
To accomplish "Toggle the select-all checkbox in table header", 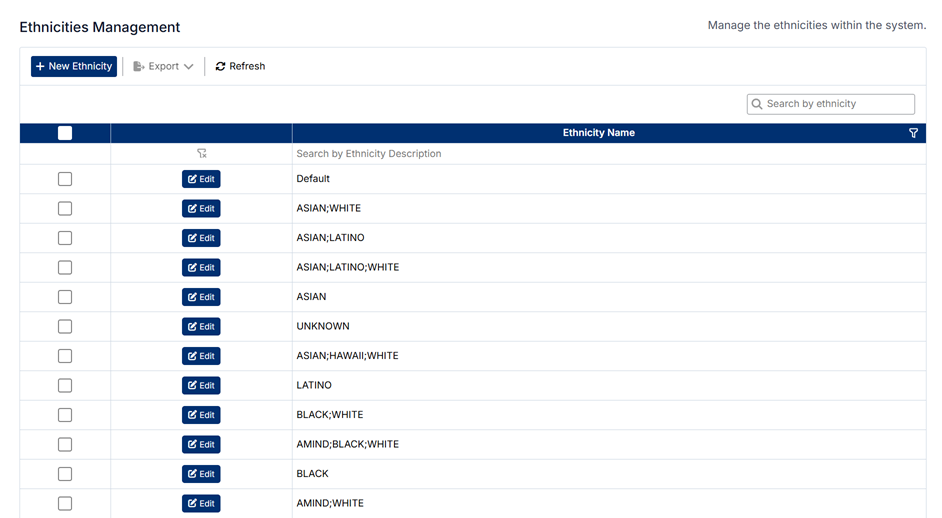I will coord(65,133).
